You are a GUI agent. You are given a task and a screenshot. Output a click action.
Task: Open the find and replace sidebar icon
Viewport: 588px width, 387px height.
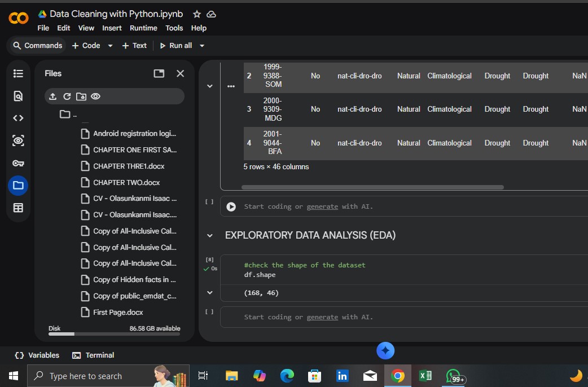coord(18,96)
